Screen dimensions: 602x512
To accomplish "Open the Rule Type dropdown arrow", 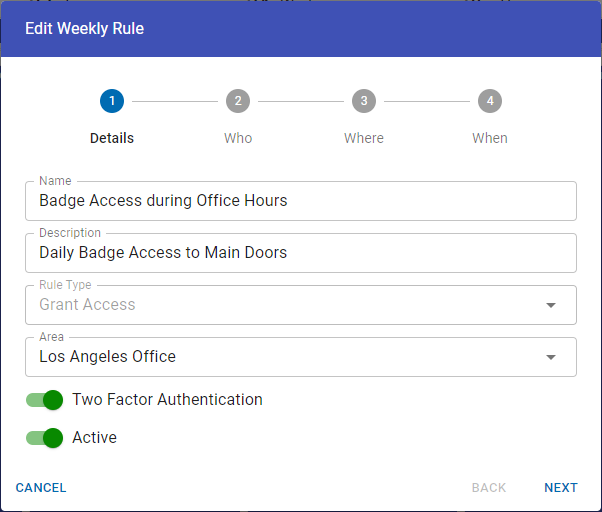I will [x=550, y=306].
